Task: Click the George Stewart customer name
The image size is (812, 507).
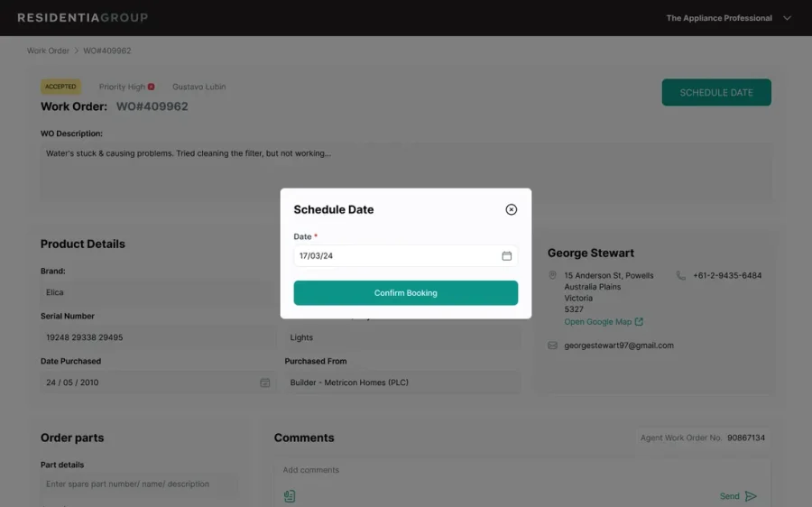Action: coord(591,253)
